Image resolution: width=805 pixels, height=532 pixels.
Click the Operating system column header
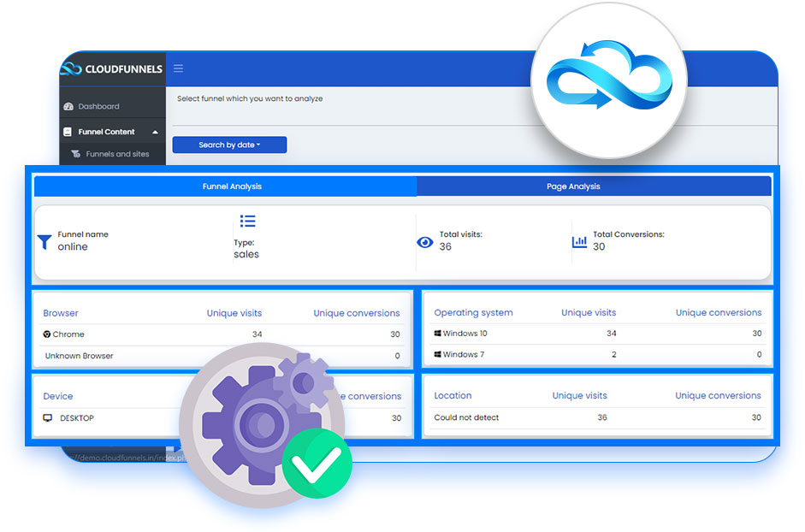point(473,313)
